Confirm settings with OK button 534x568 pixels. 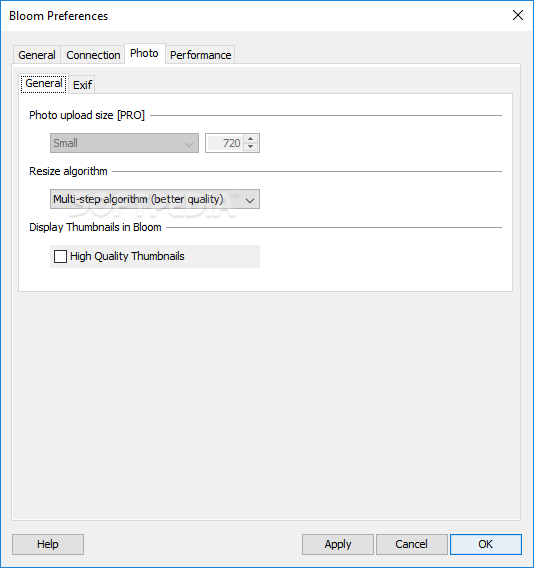pos(486,544)
